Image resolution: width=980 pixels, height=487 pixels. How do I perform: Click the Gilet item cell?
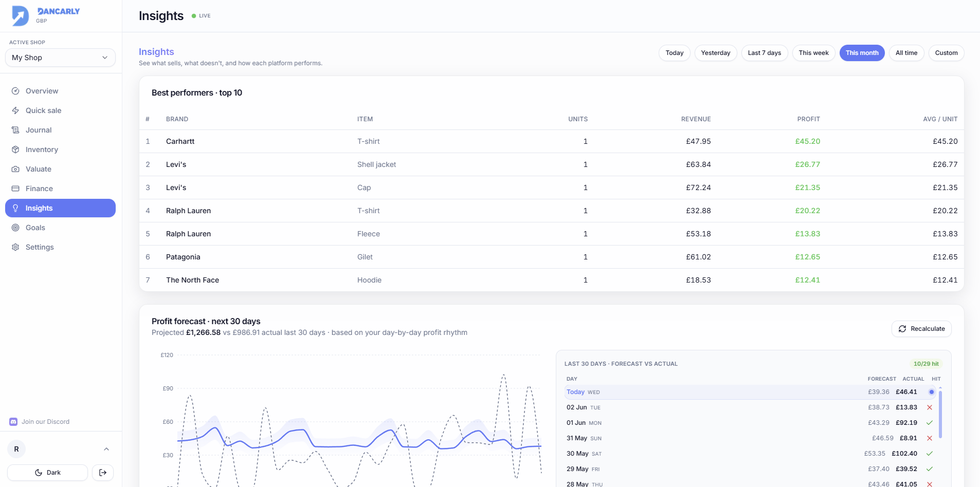click(365, 257)
